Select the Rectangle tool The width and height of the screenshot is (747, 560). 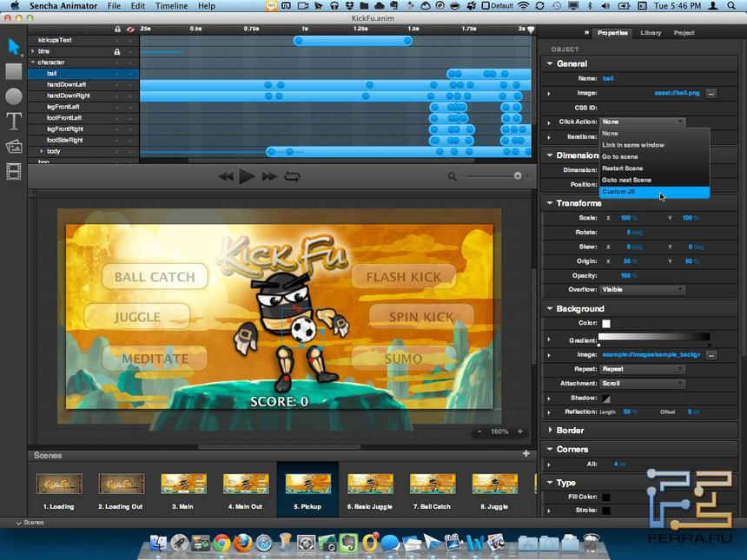[13, 71]
